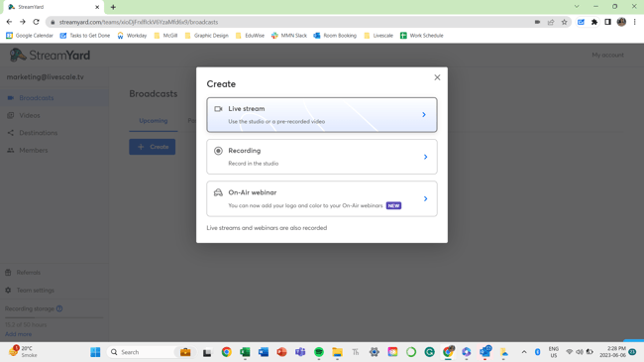This screenshot has height=362, width=644.
Task: Open Spotify from the taskbar
Action: coord(319,352)
